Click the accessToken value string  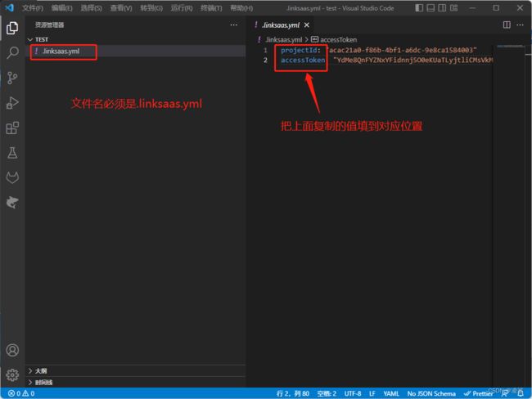[413, 60]
